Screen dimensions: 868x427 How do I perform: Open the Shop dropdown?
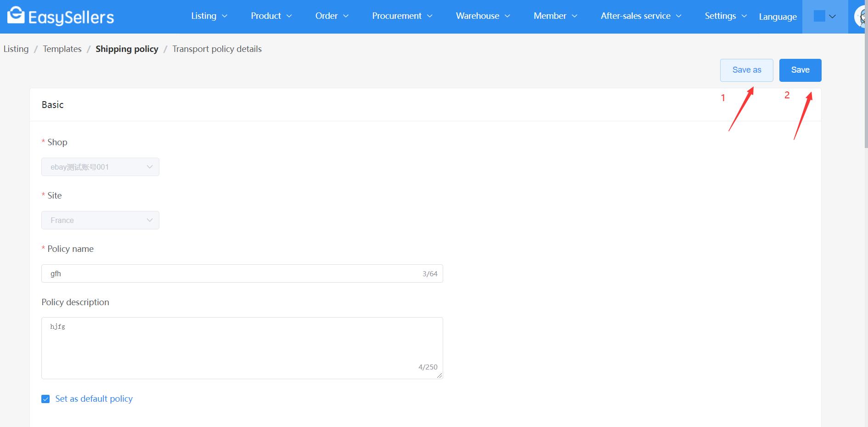point(100,167)
